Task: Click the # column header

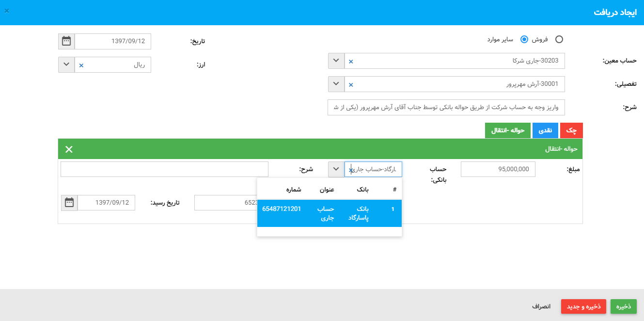Action: (394, 190)
